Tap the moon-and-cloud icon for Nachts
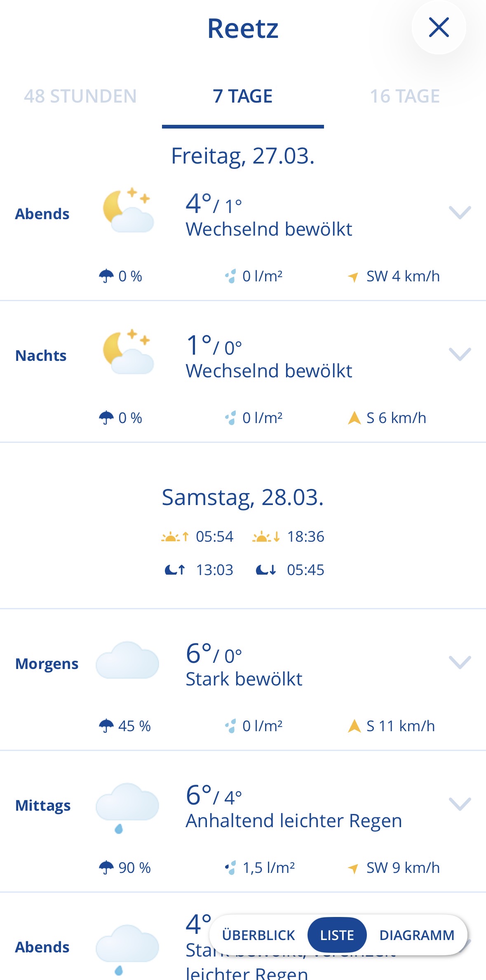This screenshot has height=980, width=486. pyautogui.click(x=128, y=352)
